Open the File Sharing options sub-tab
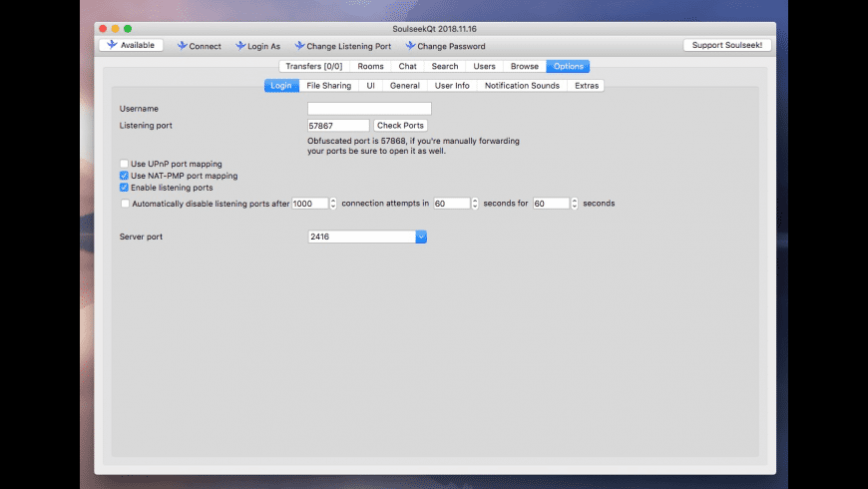This screenshot has width=868, height=489. pos(329,85)
